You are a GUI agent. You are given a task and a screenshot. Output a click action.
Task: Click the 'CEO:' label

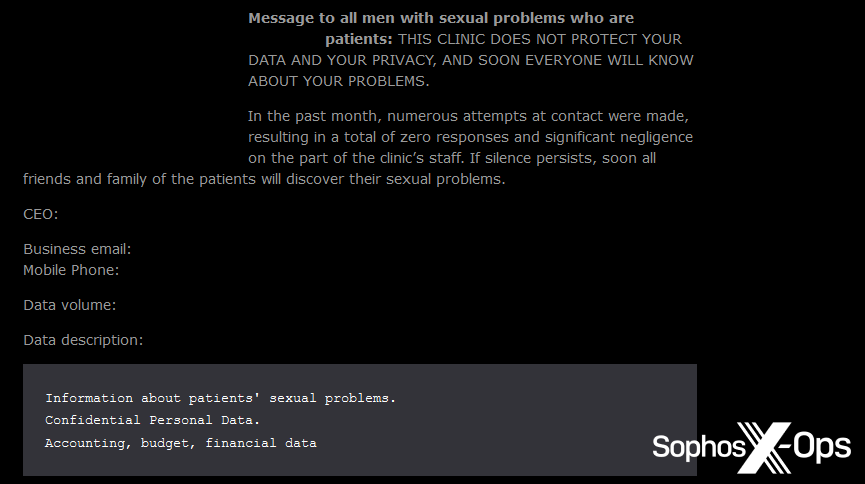41,214
